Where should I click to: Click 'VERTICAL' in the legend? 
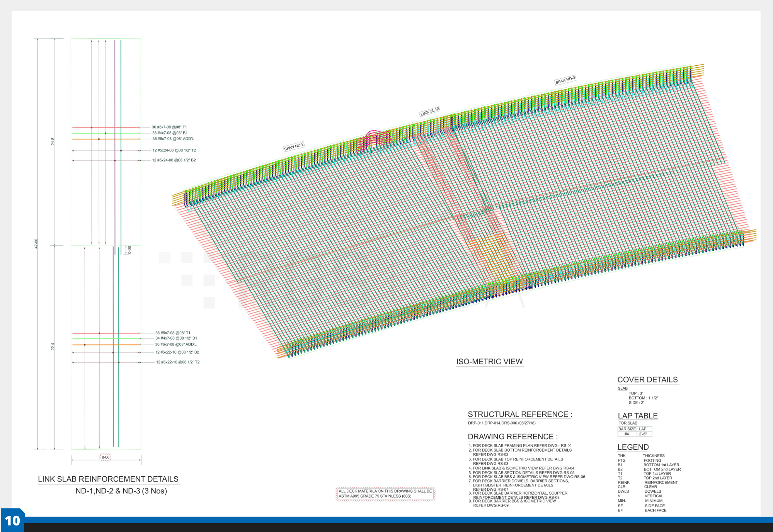[x=654, y=496]
